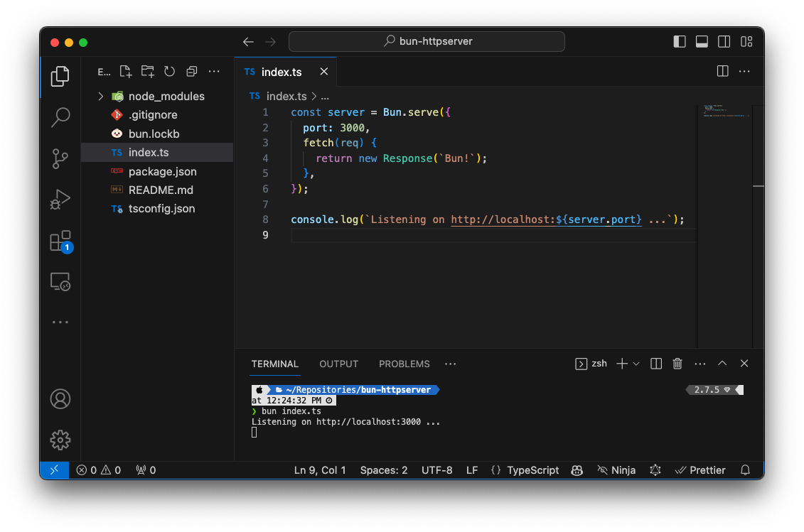Open the README.md file
This screenshot has height=532, width=804.
pyautogui.click(x=157, y=190)
